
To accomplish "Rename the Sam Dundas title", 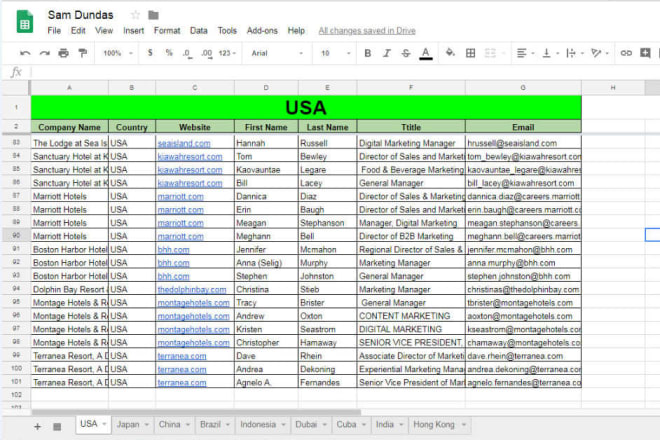I will pos(80,15).
